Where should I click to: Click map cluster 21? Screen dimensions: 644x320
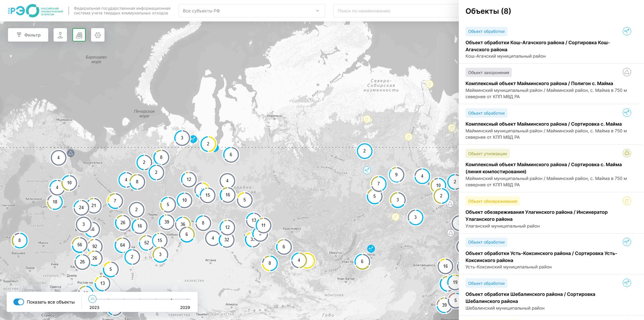pos(94,205)
